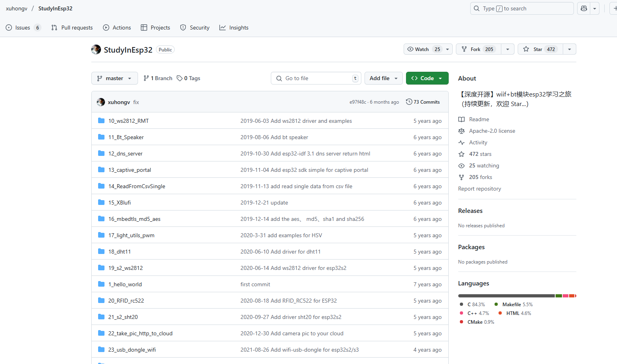This screenshot has height=364, width=617.
Task: Expand the Star lists dropdown arrow
Action: pyautogui.click(x=570, y=49)
